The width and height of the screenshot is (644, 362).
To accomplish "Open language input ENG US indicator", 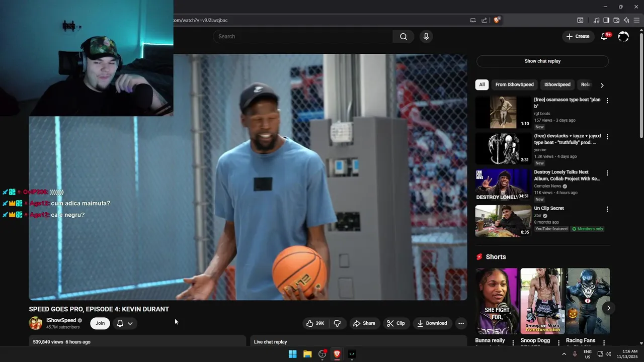I will (588, 354).
